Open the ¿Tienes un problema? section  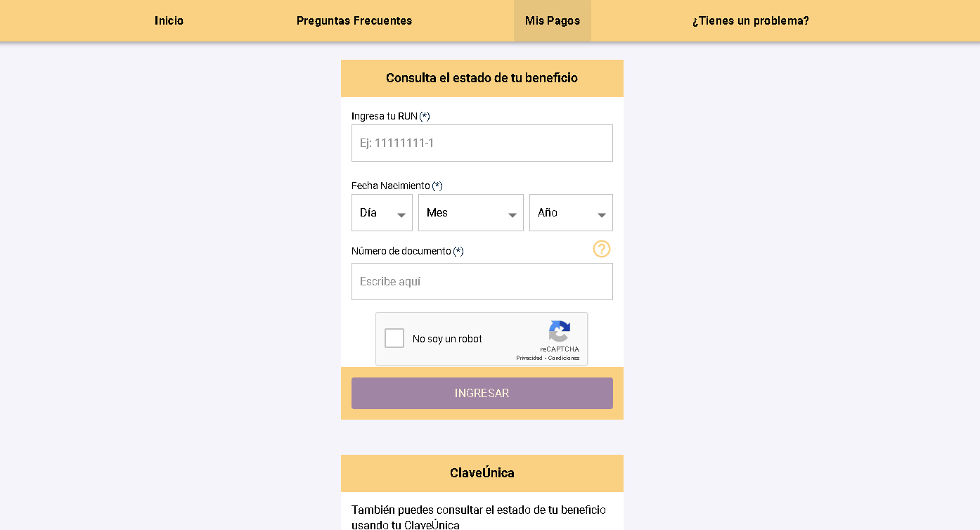pyautogui.click(x=750, y=21)
